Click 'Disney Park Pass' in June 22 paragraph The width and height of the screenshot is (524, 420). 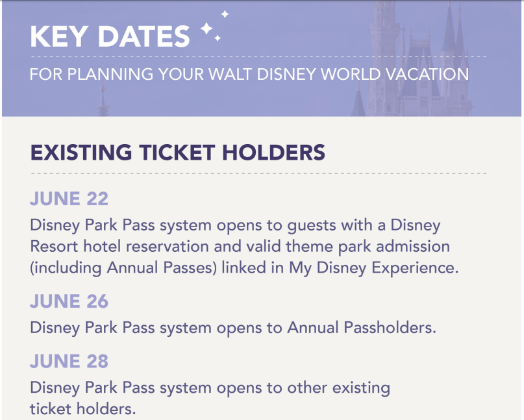coord(92,225)
